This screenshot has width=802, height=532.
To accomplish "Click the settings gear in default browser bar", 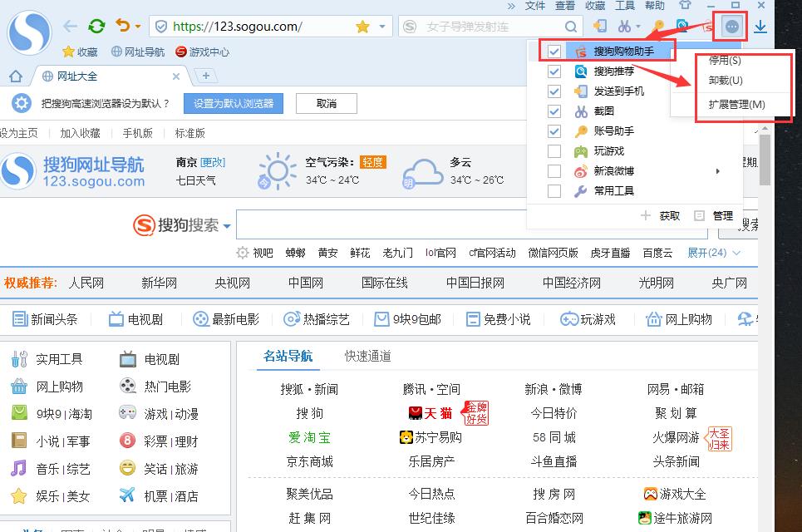I will coord(22,103).
